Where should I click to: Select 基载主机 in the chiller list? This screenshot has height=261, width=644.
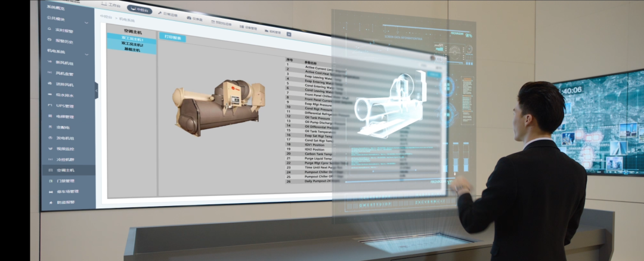click(132, 50)
